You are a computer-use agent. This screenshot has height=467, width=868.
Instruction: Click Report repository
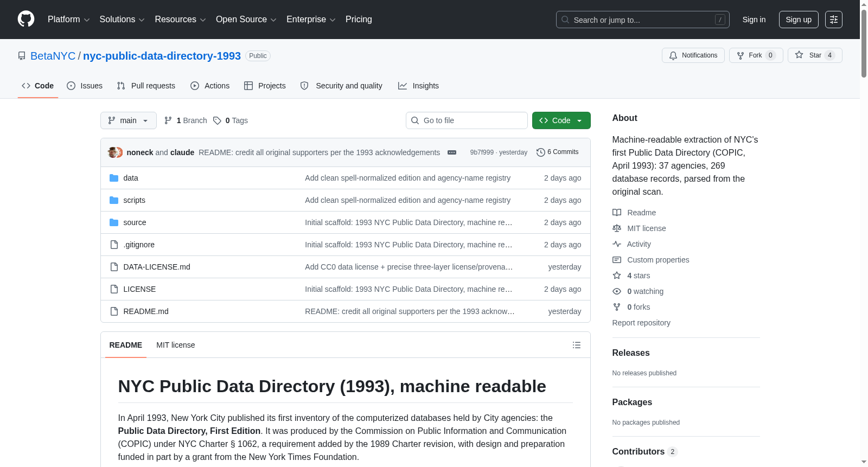tap(641, 323)
